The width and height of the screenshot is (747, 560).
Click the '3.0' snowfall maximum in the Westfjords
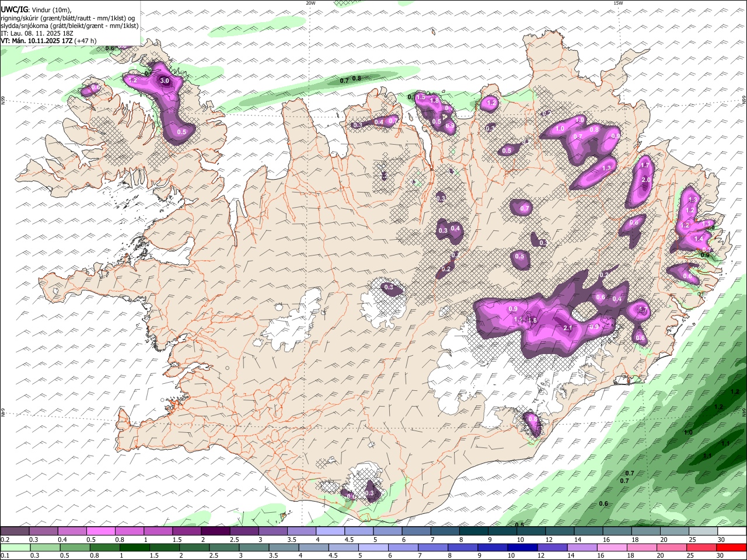coord(165,81)
